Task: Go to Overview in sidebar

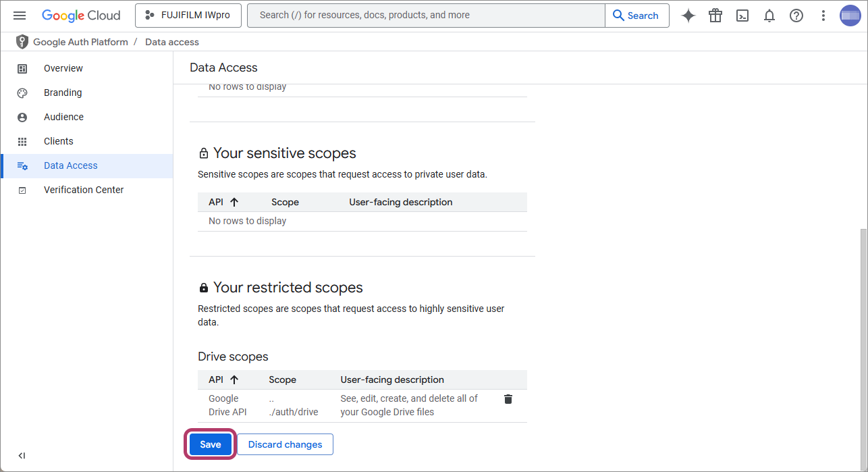Action: click(63, 68)
